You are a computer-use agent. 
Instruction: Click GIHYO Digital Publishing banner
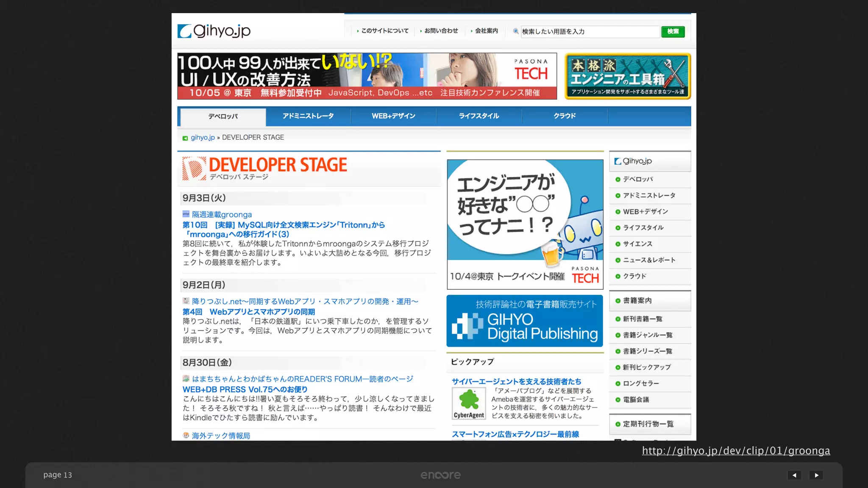click(525, 321)
